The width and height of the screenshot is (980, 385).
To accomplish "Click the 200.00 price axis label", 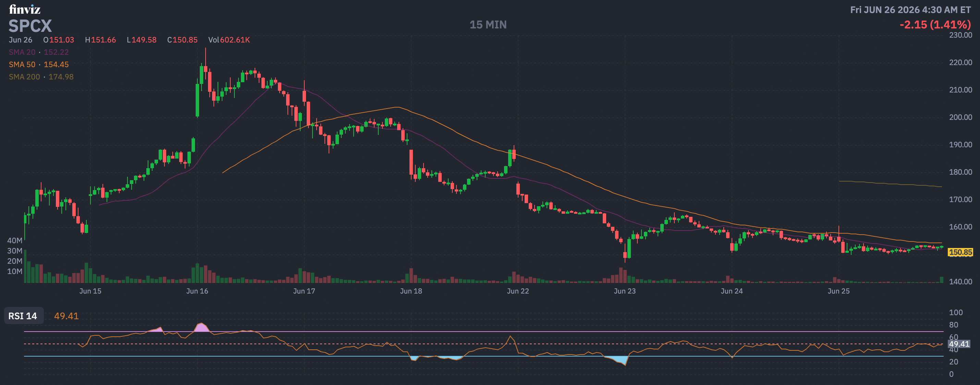I will (x=960, y=117).
